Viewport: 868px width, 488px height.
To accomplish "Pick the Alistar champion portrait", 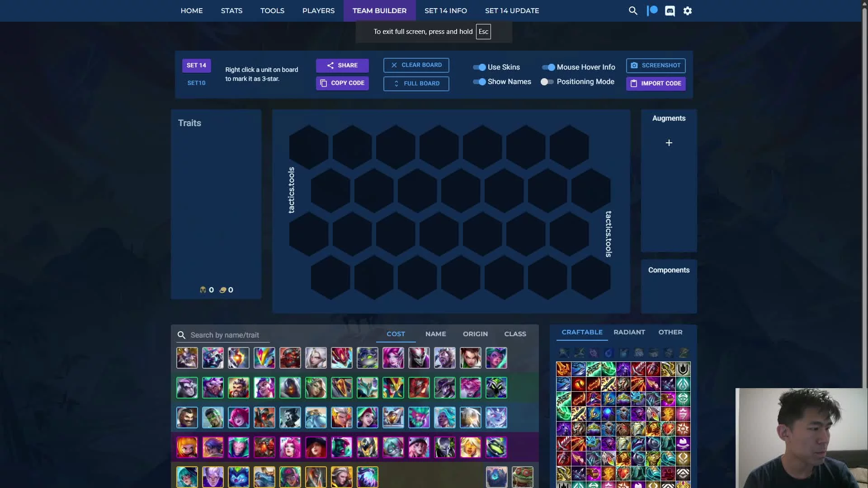I will click(x=187, y=358).
